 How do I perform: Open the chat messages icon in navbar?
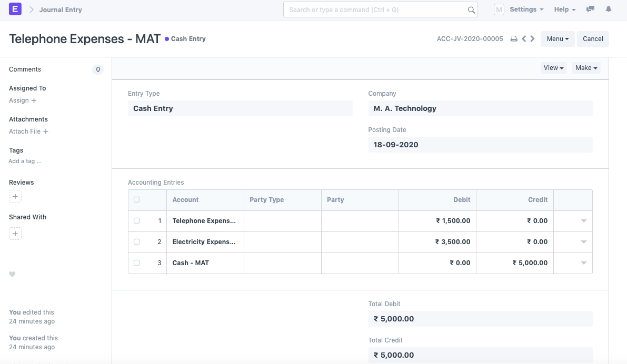tap(591, 9)
